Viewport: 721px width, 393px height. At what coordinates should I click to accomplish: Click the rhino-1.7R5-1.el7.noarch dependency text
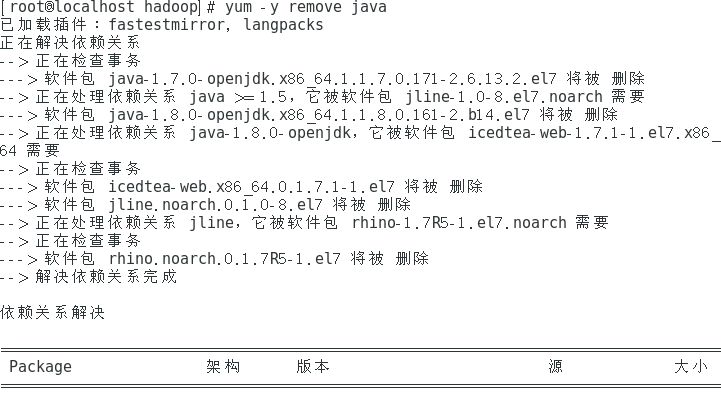click(x=459, y=223)
